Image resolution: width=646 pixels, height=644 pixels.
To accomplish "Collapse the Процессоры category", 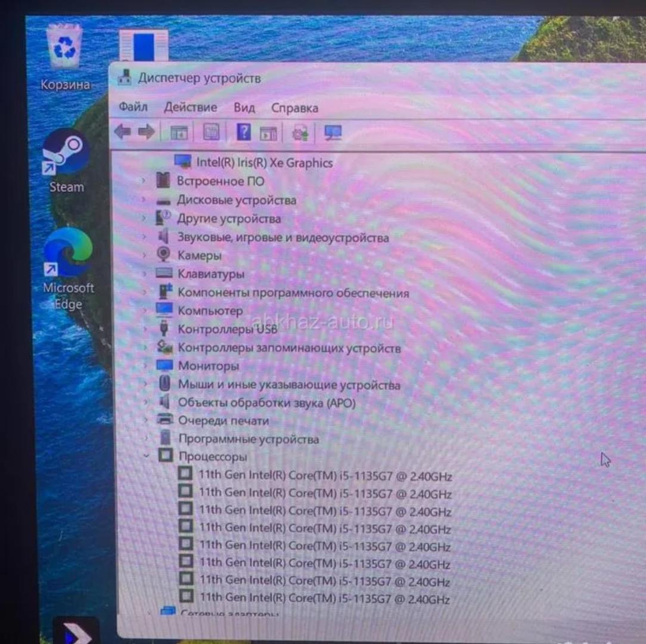I will tap(146, 457).
